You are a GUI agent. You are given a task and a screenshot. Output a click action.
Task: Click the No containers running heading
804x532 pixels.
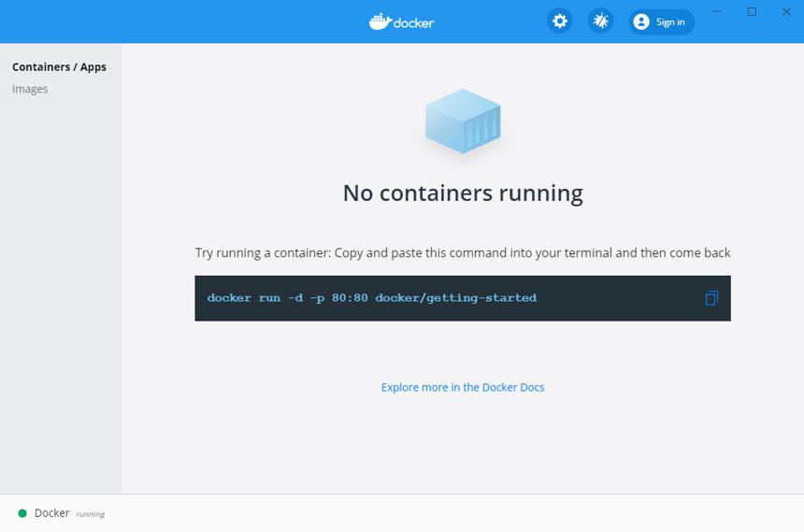click(x=463, y=194)
